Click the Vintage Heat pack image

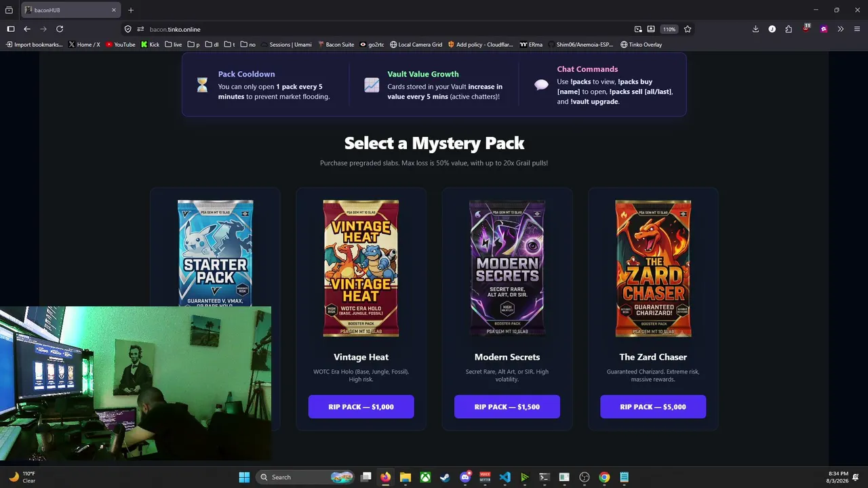click(361, 268)
